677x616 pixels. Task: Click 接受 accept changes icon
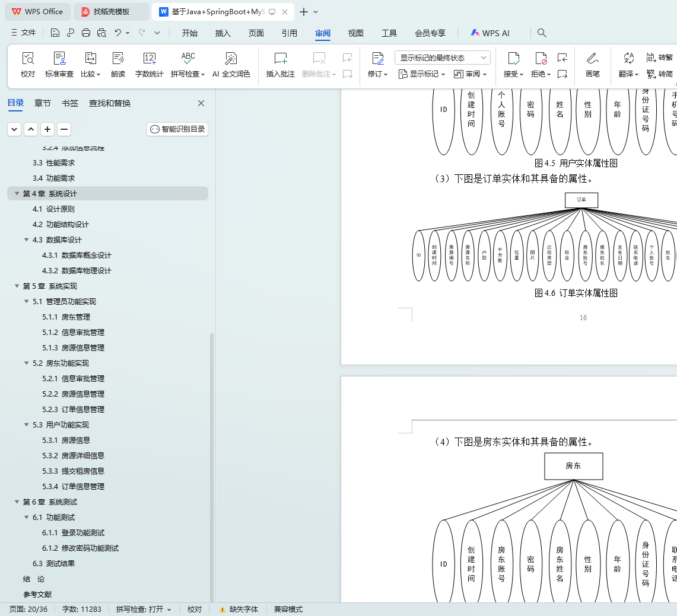pyautogui.click(x=513, y=58)
